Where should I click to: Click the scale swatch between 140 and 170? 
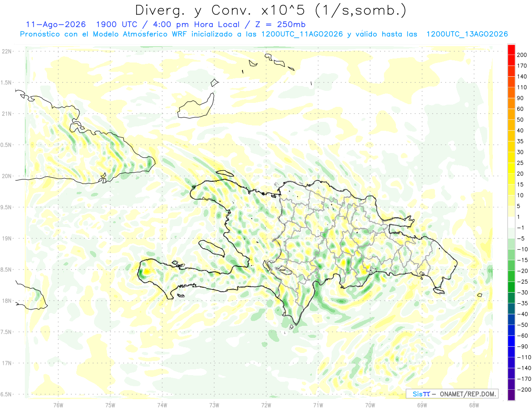pyautogui.click(x=512, y=71)
